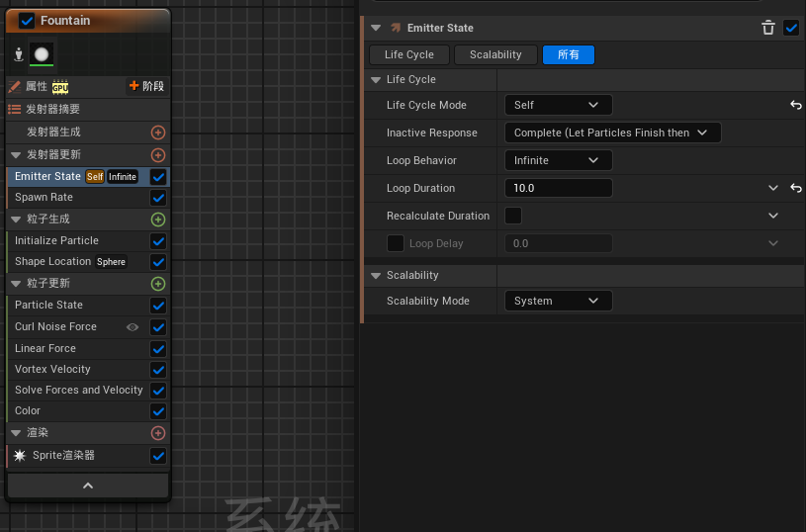Reset Loop Duration to default arrow
The width and height of the screenshot is (806, 532).
click(x=796, y=188)
